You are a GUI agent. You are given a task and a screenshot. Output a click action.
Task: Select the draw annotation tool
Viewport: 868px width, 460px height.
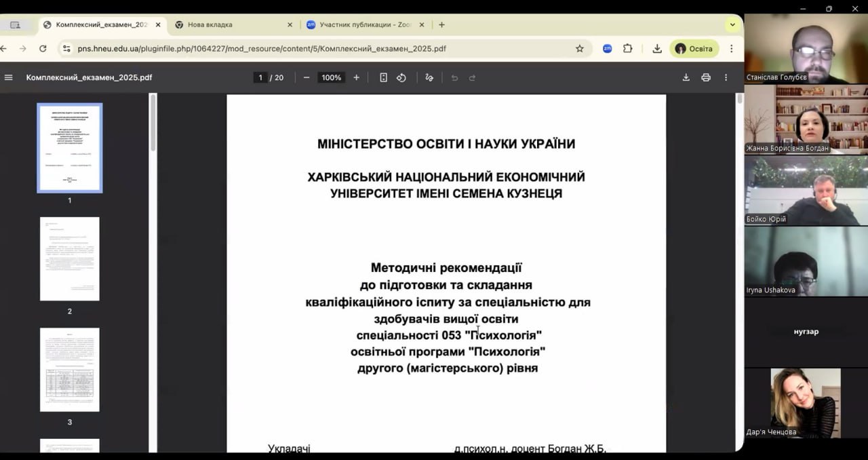click(429, 77)
